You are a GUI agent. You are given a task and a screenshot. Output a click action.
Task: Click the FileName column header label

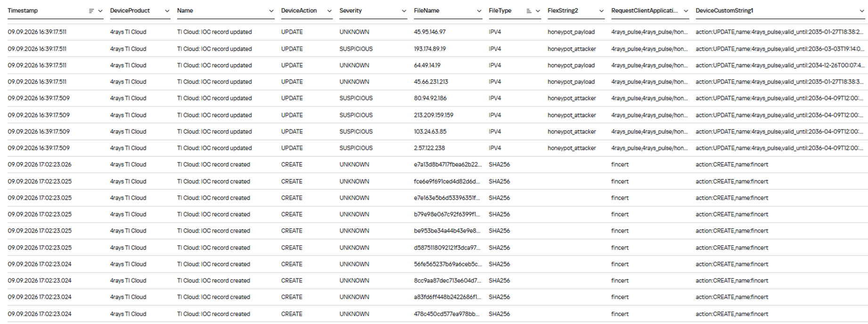(426, 11)
